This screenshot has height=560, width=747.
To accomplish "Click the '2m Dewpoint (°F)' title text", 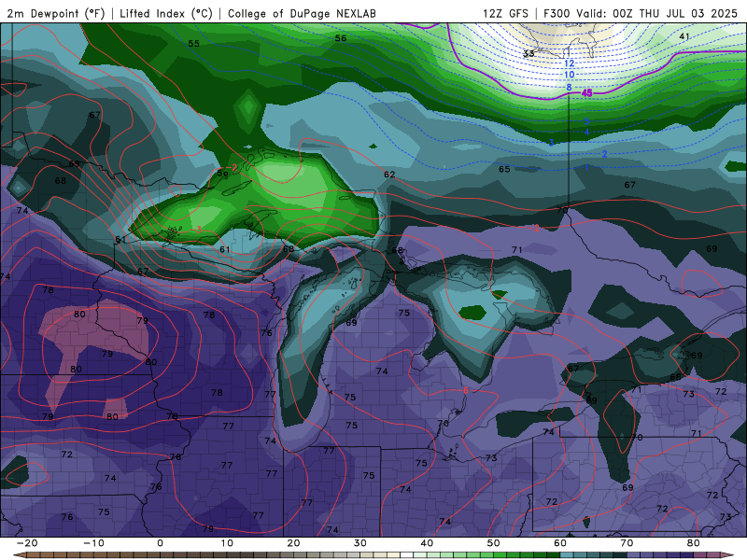I will 55,13.
